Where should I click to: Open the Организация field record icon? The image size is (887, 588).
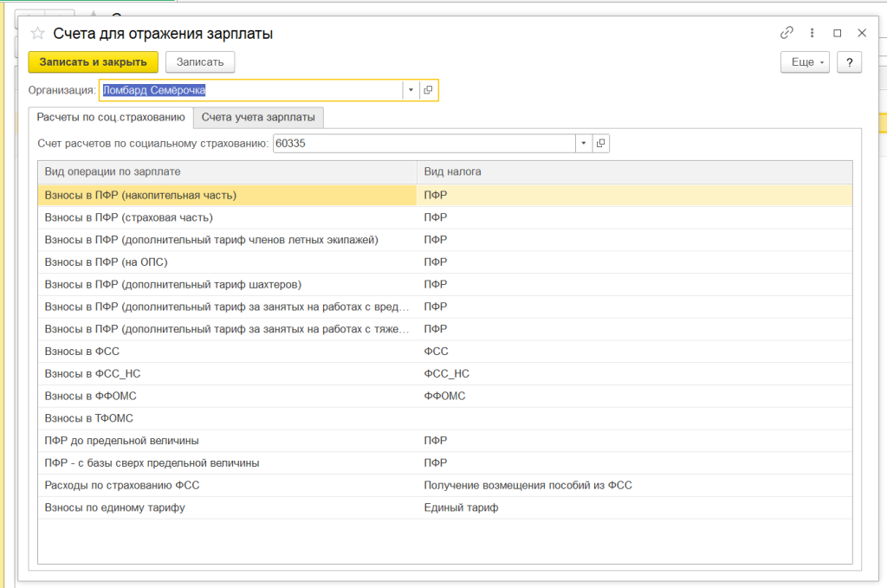coord(429,90)
